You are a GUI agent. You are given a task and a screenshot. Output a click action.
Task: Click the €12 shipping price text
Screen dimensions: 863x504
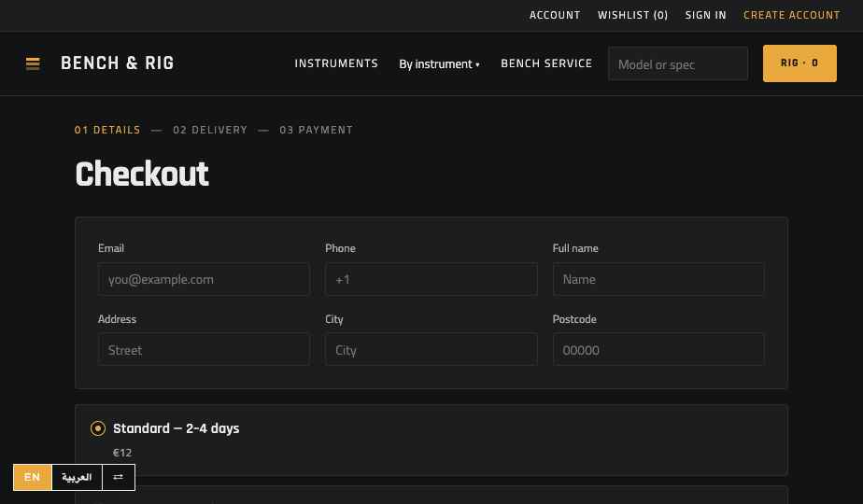(x=122, y=453)
